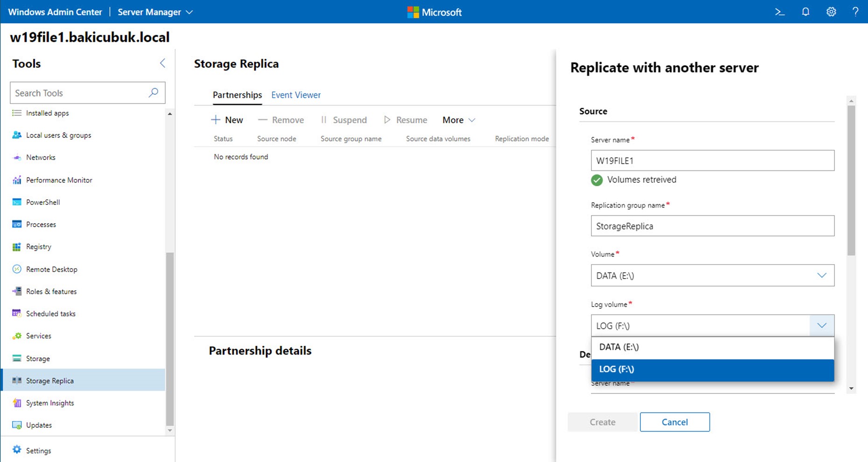
Task: Click the Suspend button
Action: 344,120
